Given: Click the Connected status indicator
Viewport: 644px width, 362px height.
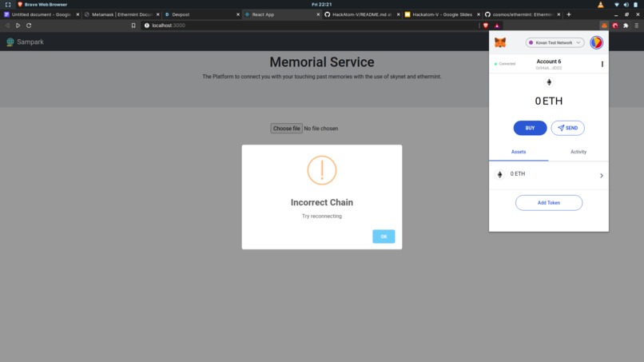Looking at the screenshot, I should [x=505, y=64].
